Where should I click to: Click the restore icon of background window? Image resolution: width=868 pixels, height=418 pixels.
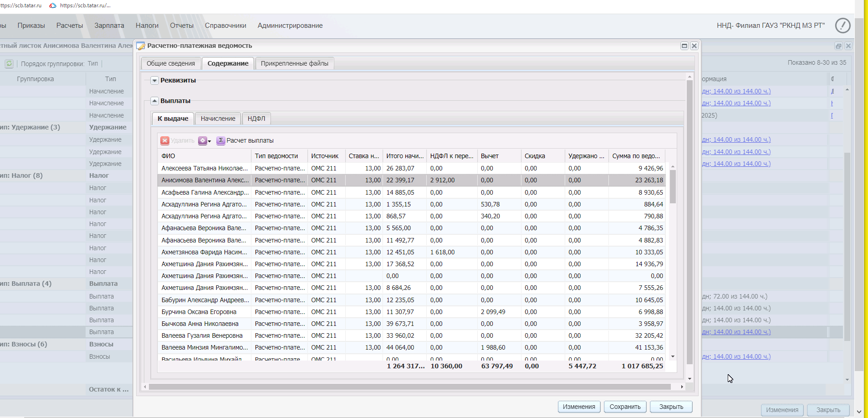point(838,46)
